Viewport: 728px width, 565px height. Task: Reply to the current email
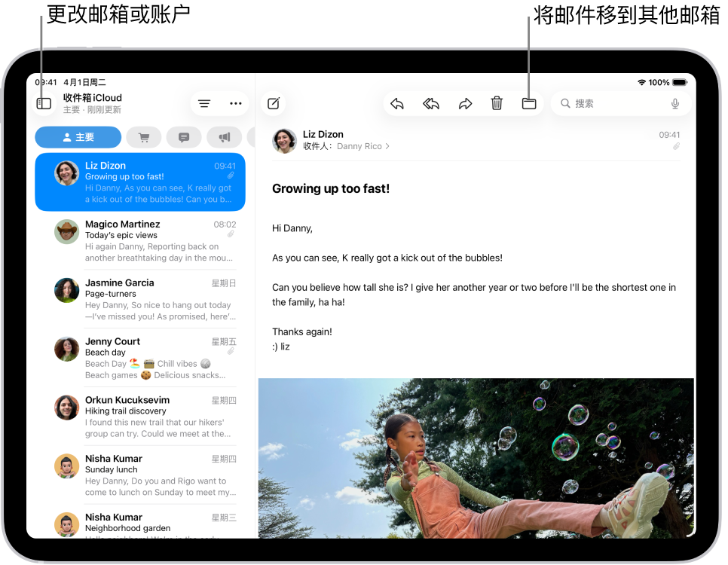click(397, 103)
